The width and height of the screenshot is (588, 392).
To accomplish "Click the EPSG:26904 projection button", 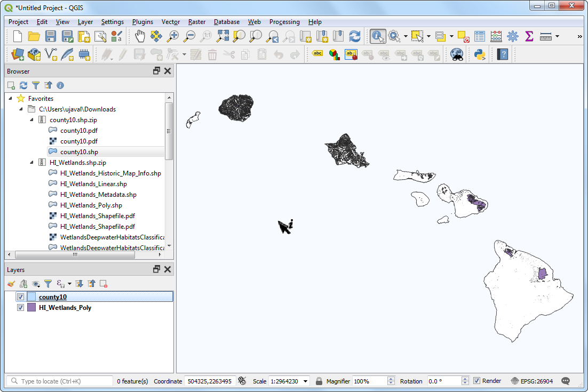I will click(532, 381).
